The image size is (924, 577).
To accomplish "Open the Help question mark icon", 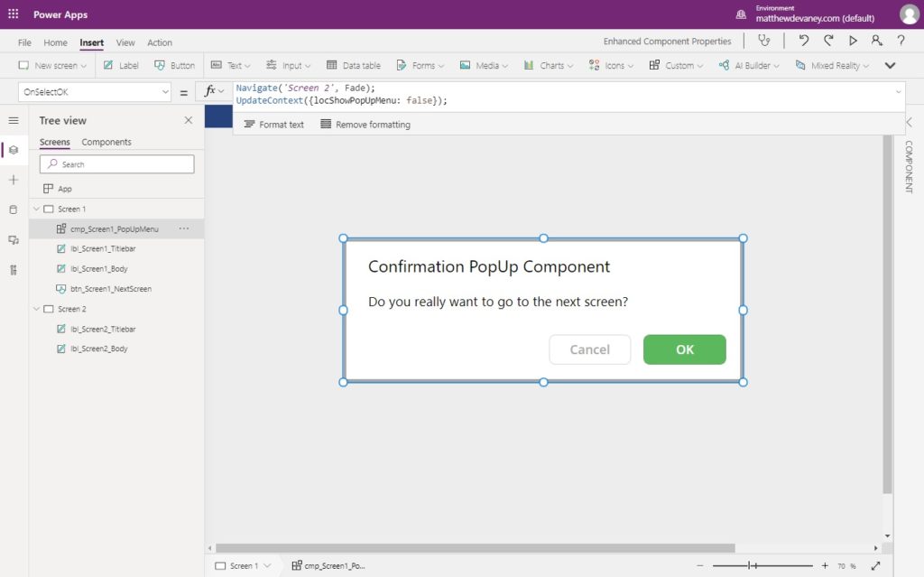I will pyautogui.click(x=901, y=41).
